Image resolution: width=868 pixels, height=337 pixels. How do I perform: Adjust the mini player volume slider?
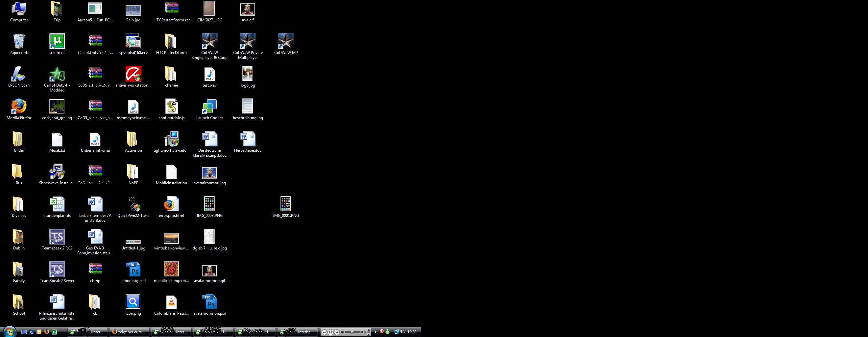pos(352,332)
